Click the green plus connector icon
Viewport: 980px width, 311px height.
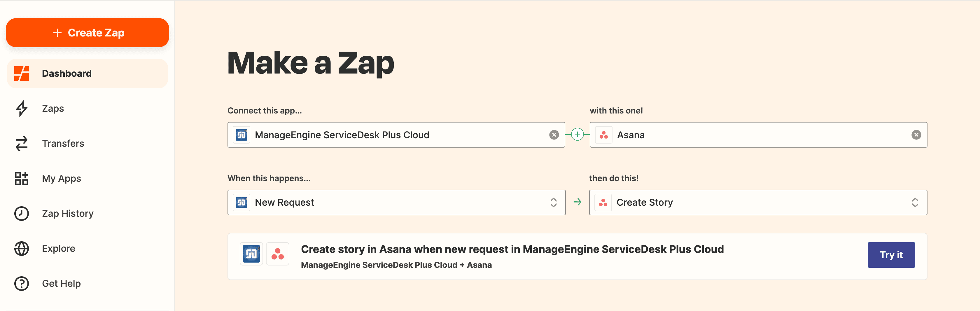pyautogui.click(x=577, y=134)
